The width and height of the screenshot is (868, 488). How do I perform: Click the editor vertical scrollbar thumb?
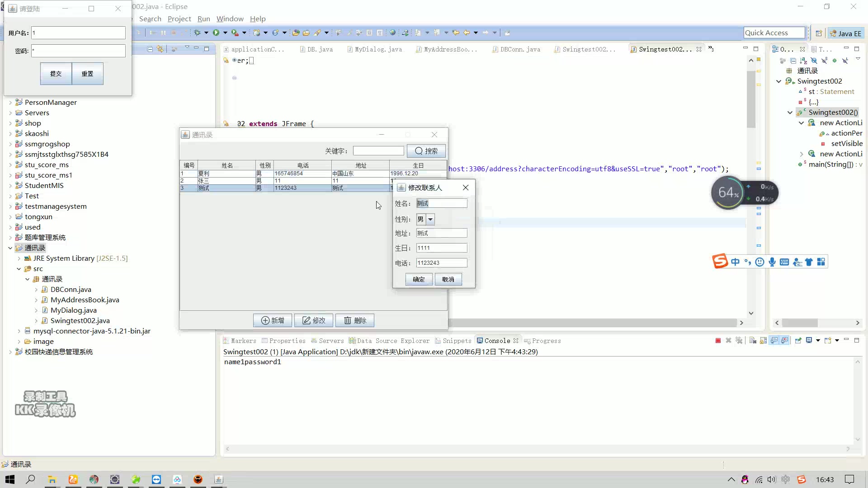click(x=751, y=99)
